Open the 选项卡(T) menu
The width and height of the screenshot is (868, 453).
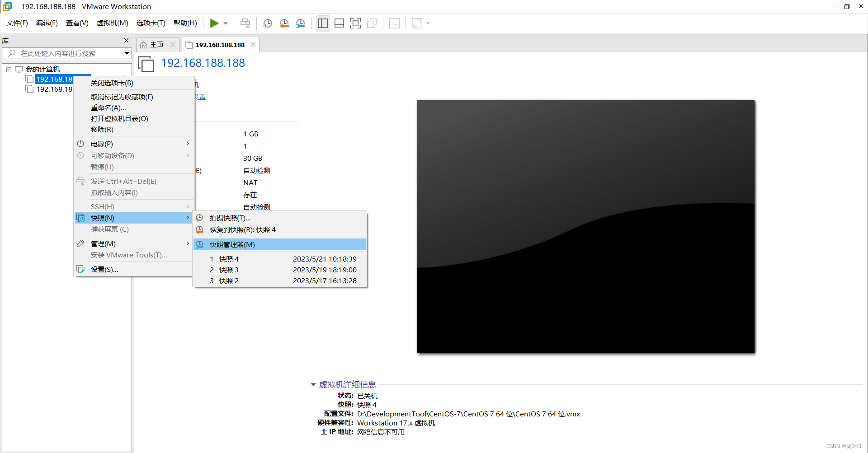(151, 23)
